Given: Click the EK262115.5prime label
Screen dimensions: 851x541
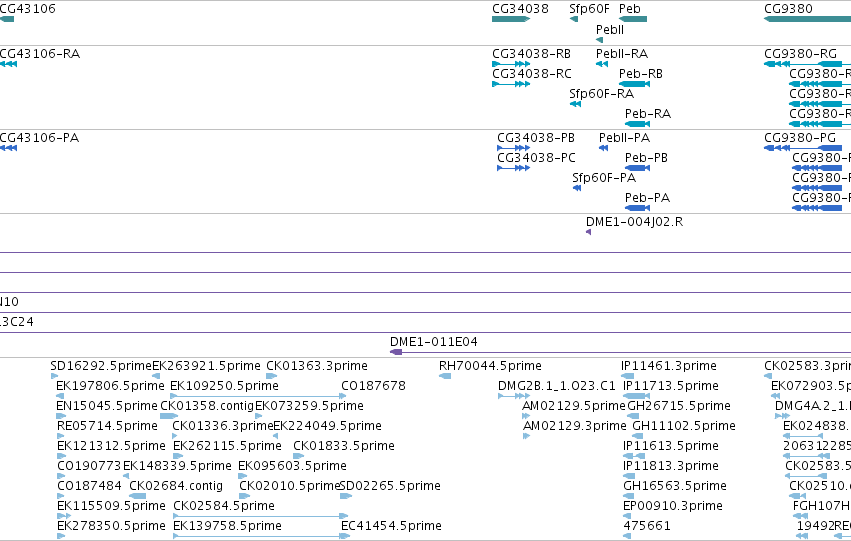Looking at the screenshot, I should [227, 446].
